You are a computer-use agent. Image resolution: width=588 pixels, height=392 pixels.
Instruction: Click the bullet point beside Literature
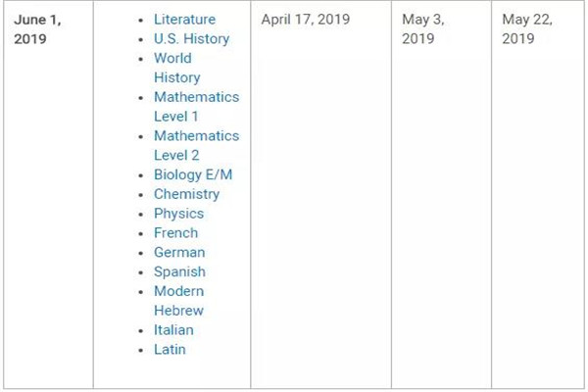tap(143, 21)
